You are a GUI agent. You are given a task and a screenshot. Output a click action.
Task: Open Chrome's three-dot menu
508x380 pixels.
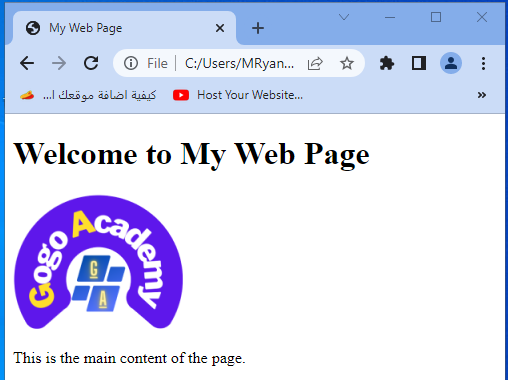coord(483,63)
